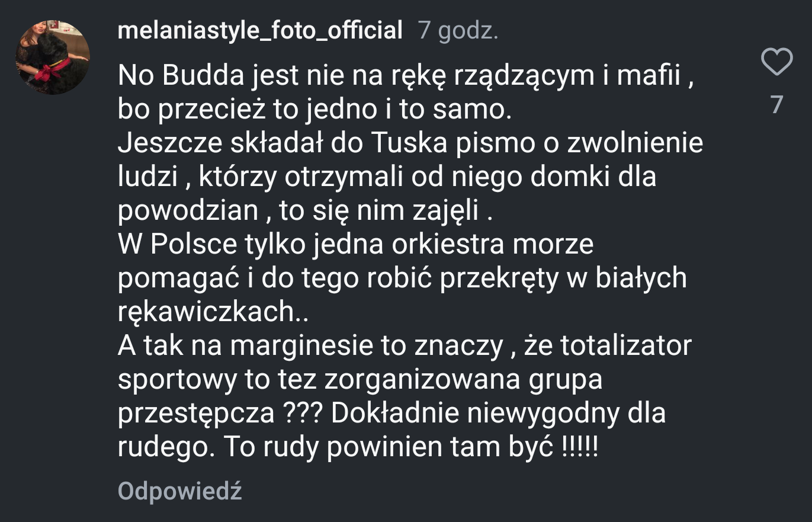Click the "7 godz." timestamp
Viewport: 812px width, 522px height.
tap(458, 30)
